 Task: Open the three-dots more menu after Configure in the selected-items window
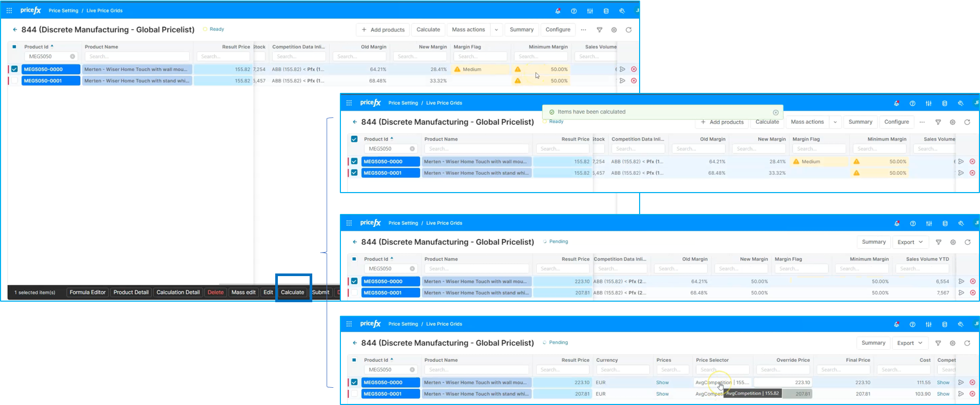(584, 30)
